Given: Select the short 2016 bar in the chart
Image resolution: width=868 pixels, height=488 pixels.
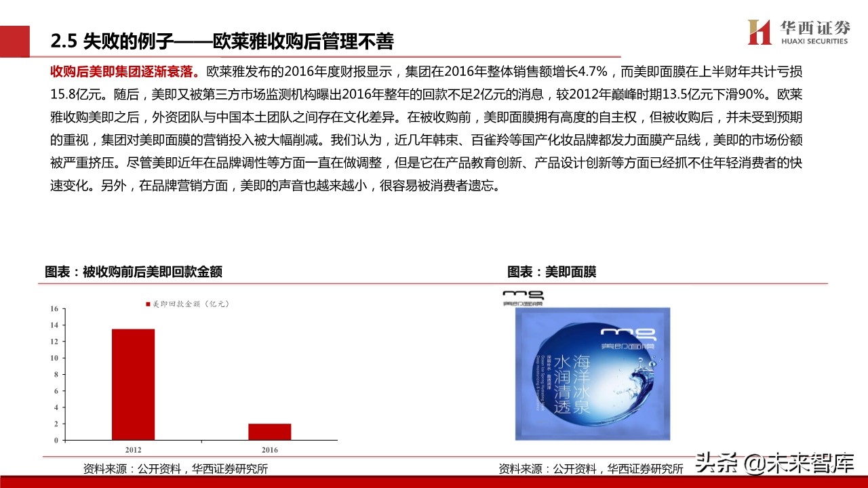Looking at the screenshot, I should 269,432.
